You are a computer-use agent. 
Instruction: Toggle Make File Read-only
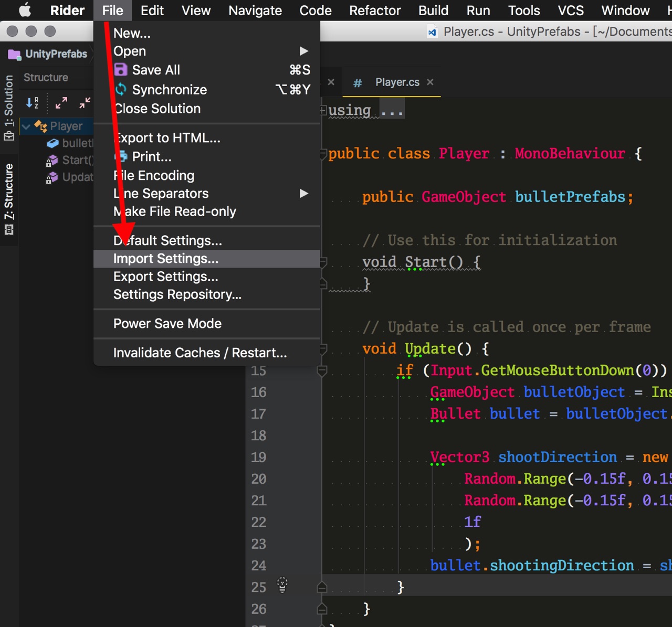coord(175,211)
